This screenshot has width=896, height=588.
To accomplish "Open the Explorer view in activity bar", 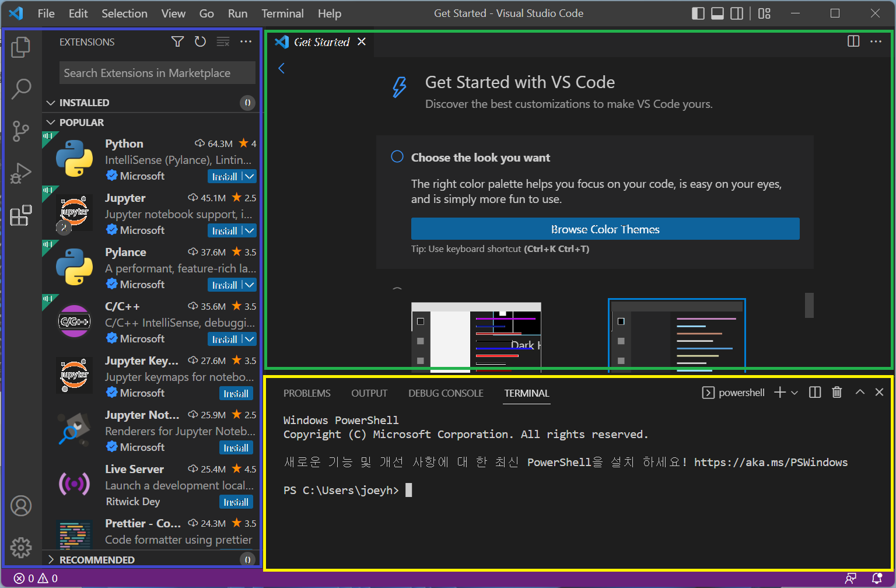I will pos(21,47).
